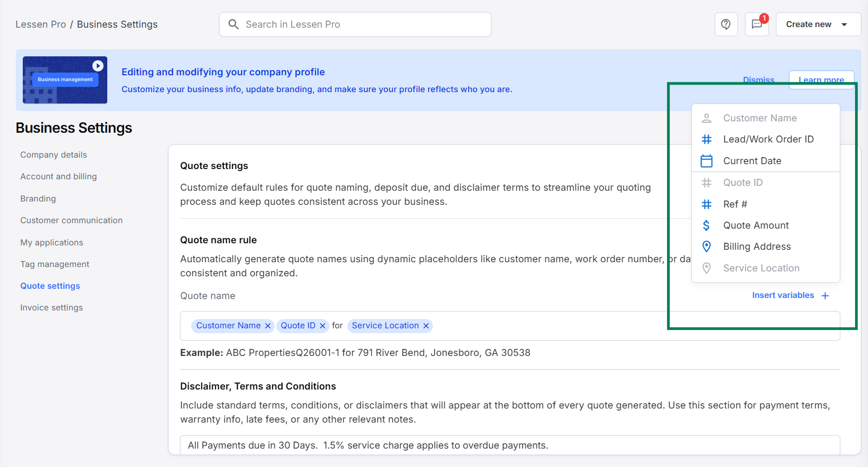Image resolution: width=868 pixels, height=467 pixels.
Task: Click the Learn more button
Action: click(821, 80)
